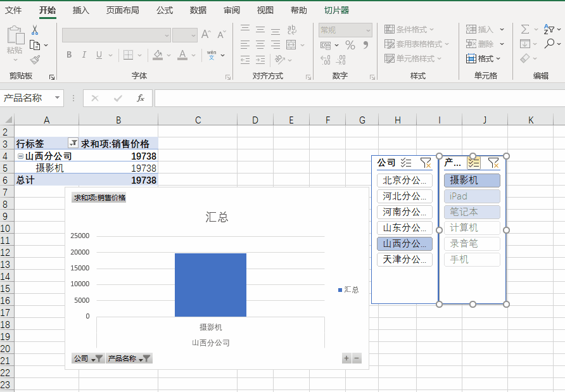Select 山东分公司 in the slicer
The width and height of the screenshot is (565, 392).
click(x=404, y=228)
